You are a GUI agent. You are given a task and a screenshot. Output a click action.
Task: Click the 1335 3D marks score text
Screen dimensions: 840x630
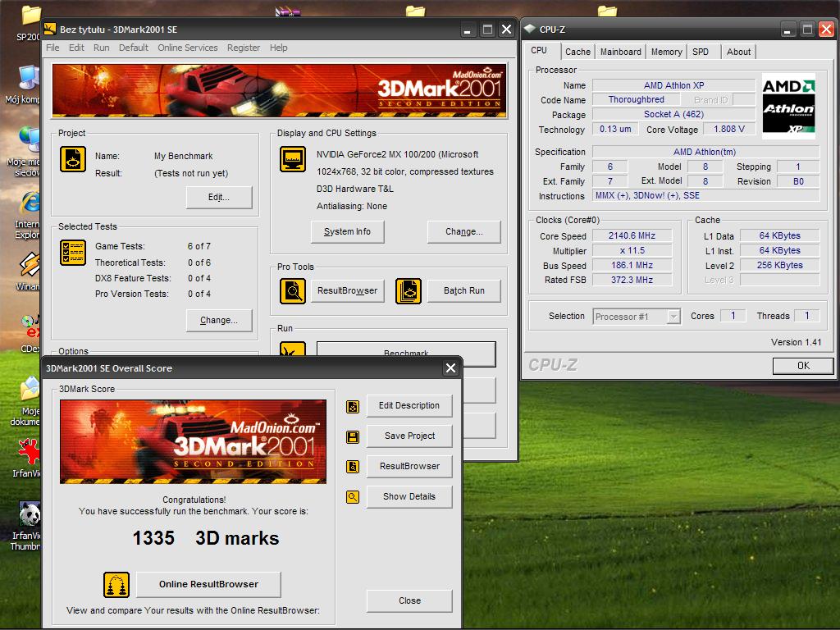(x=206, y=538)
